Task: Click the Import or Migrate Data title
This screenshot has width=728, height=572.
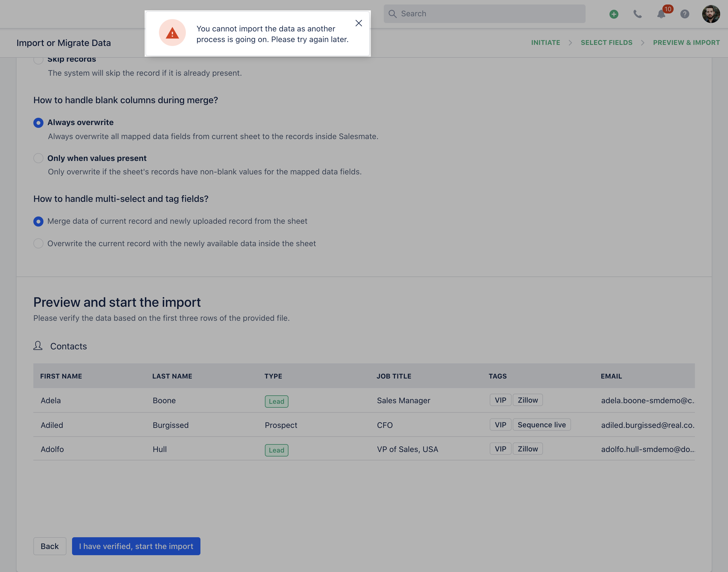Action: click(x=64, y=43)
